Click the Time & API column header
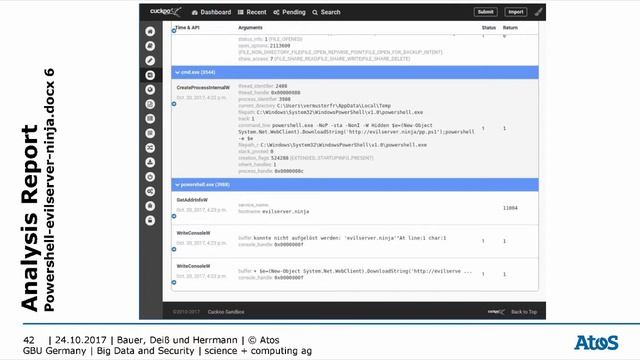 click(x=187, y=28)
